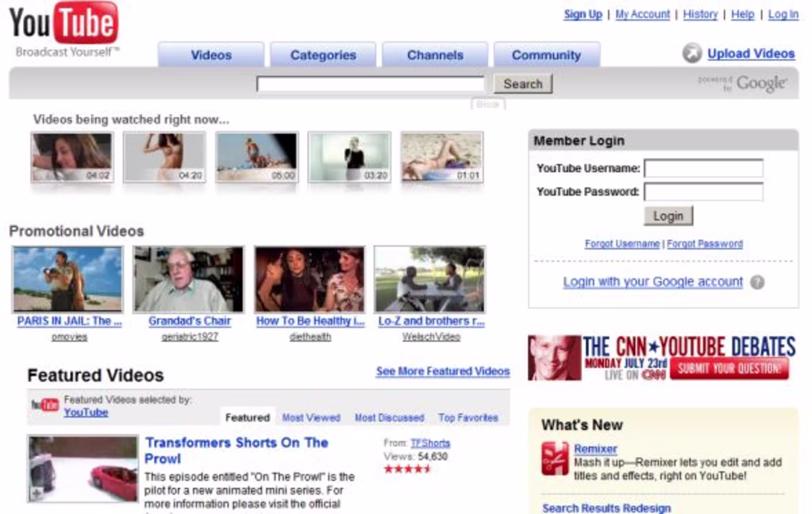Open the CNN YouTube Debates banner
The image size is (812, 514).
(x=662, y=358)
